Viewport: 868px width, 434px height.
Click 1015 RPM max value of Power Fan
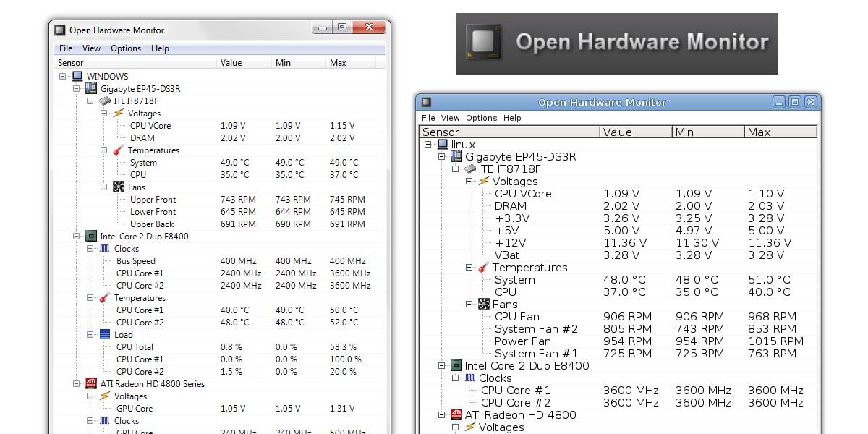(775, 341)
